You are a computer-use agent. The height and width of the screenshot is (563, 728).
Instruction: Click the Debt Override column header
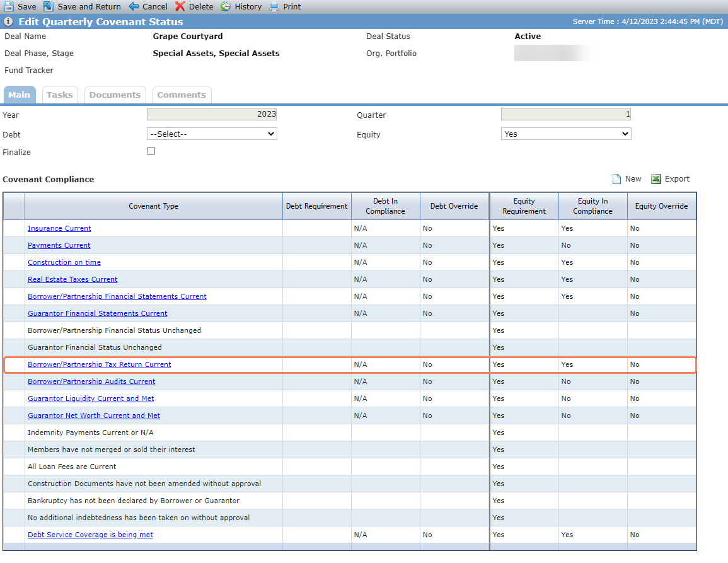click(x=454, y=206)
